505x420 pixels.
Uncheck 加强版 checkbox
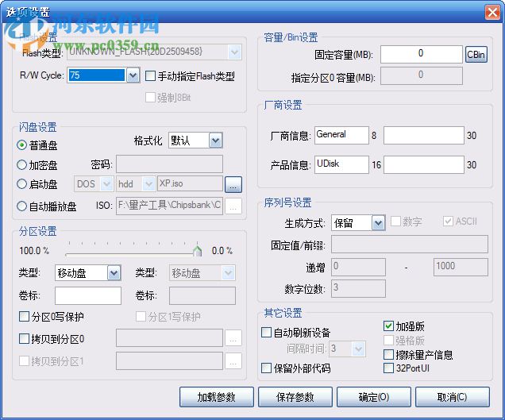click(404, 326)
